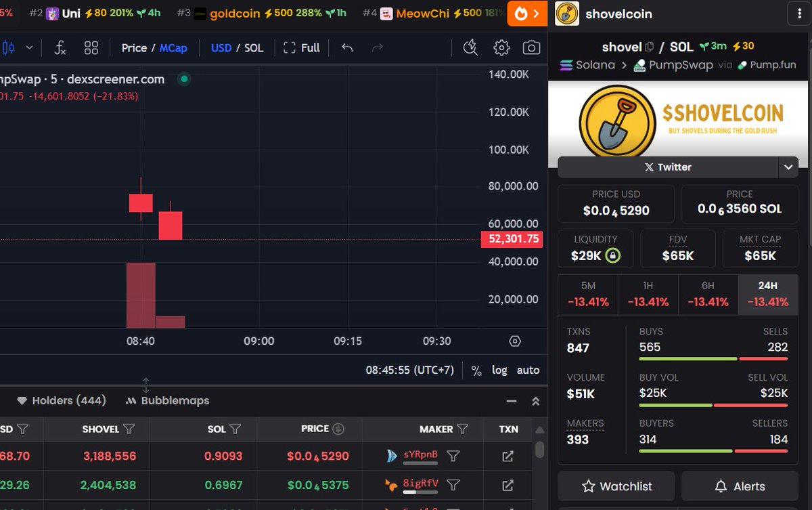Filter trades by maker sYRpnB

coord(453,456)
